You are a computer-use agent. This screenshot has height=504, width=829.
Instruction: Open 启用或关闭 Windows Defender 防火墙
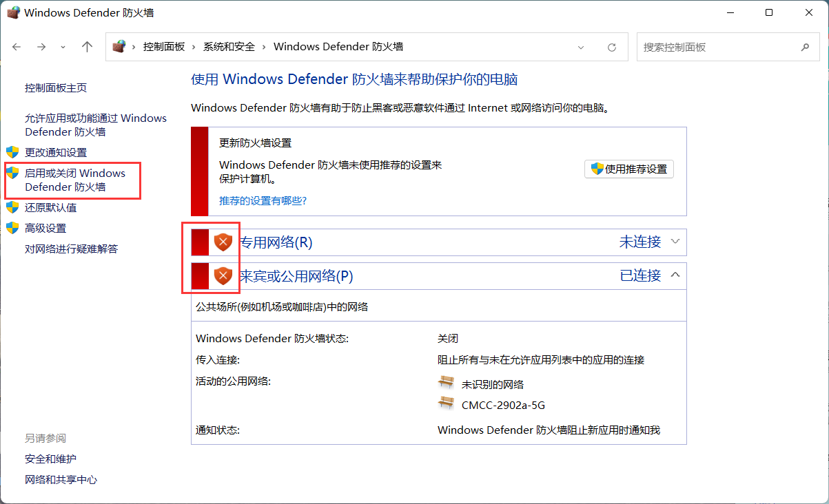[75, 180]
